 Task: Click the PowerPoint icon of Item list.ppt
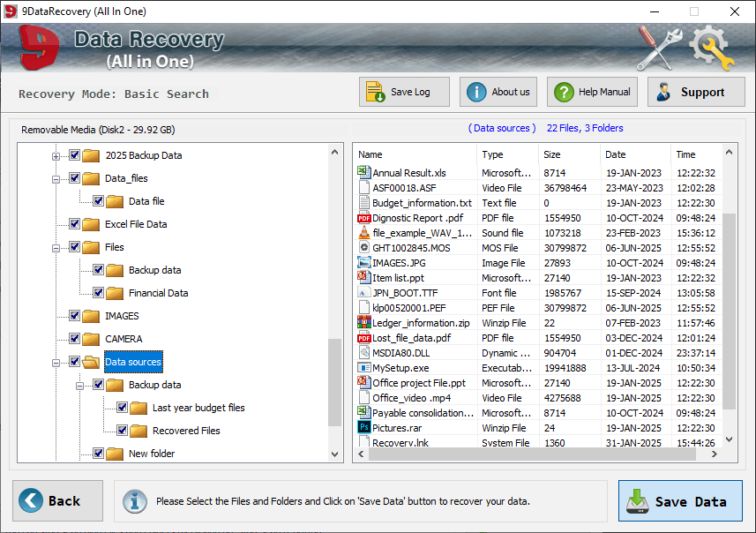click(364, 277)
